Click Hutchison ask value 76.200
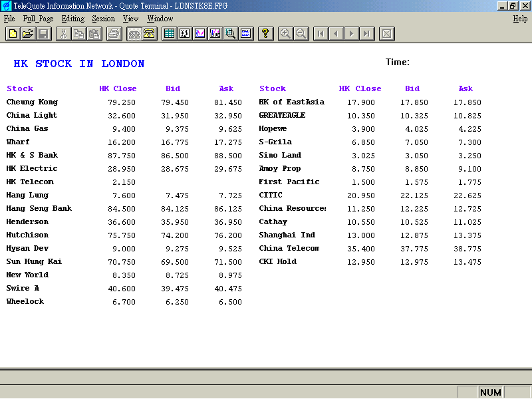Image resolution: width=532 pixels, height=399 pixels. 228,235
